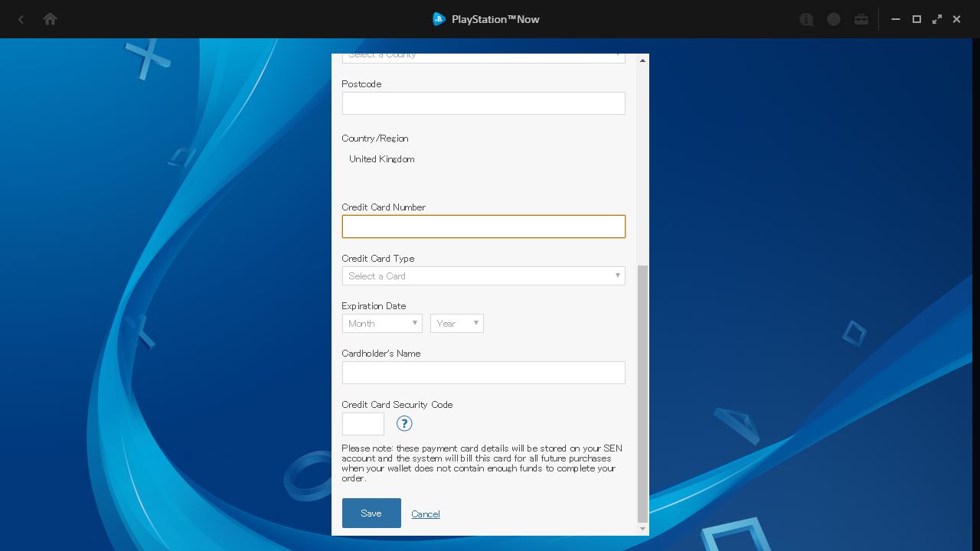Click the Credit Card Security Code box
Viewport: 980px width, 551px height.
363,424
